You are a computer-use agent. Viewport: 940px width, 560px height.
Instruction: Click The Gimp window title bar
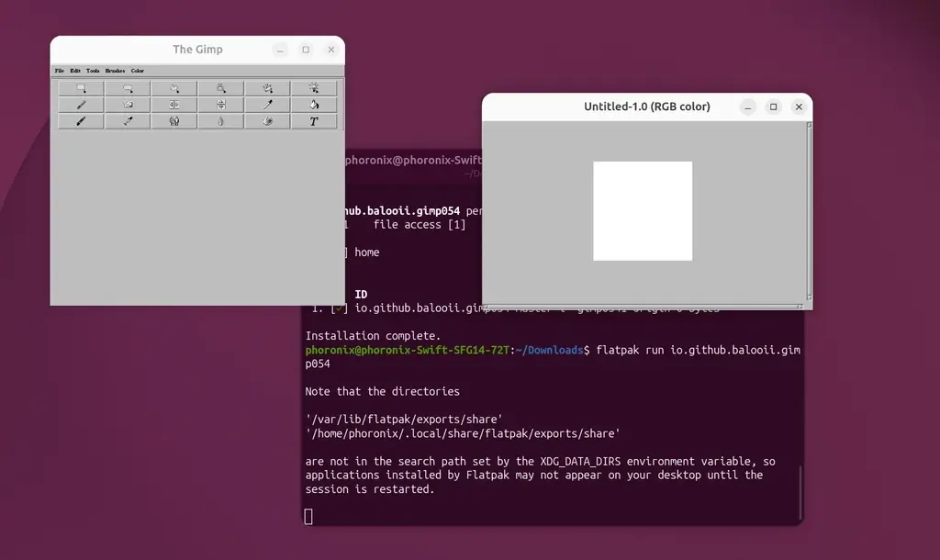click(x=197, y=50)
